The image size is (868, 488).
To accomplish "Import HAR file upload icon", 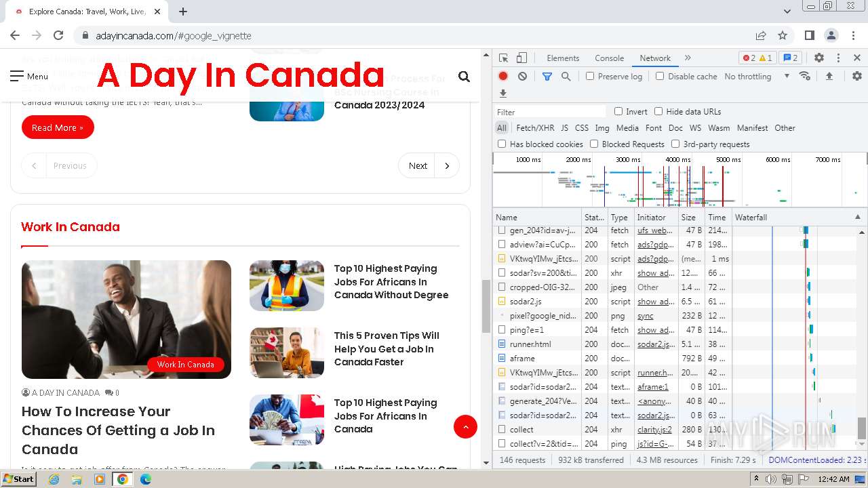I will pos(829,77).
